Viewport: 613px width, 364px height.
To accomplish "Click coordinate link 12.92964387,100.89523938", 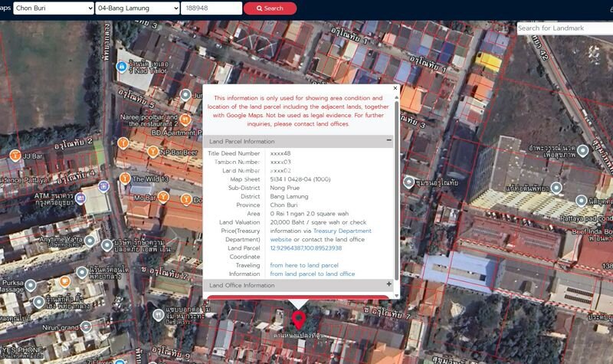I will 306,248.
